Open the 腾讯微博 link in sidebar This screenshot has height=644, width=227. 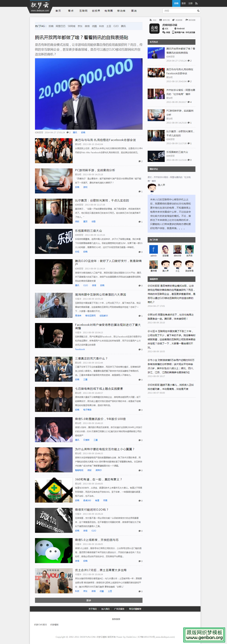coord(191,20)
